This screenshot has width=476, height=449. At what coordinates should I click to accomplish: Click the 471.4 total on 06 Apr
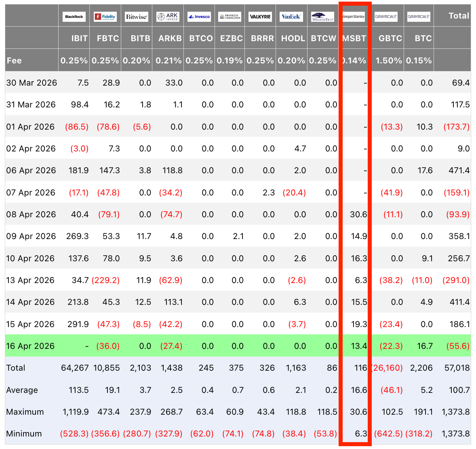pos(459,170)
